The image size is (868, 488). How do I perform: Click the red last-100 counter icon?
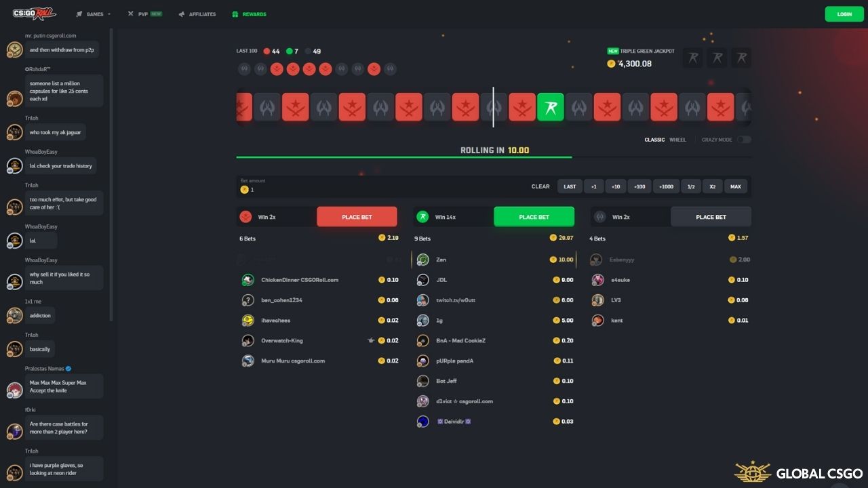coord(267,51)
